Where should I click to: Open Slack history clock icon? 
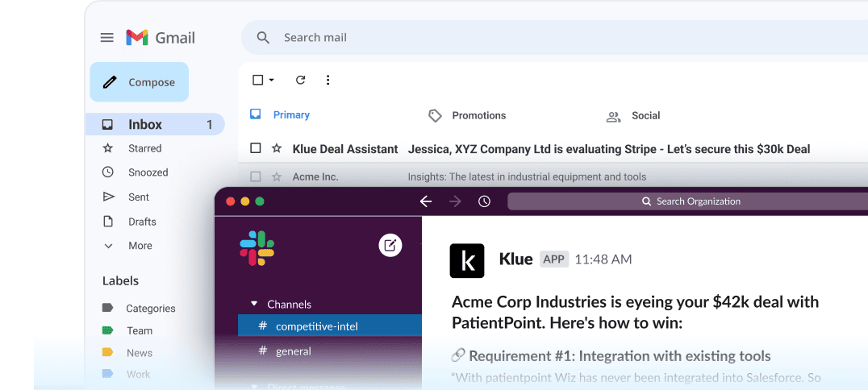point(484,201)
